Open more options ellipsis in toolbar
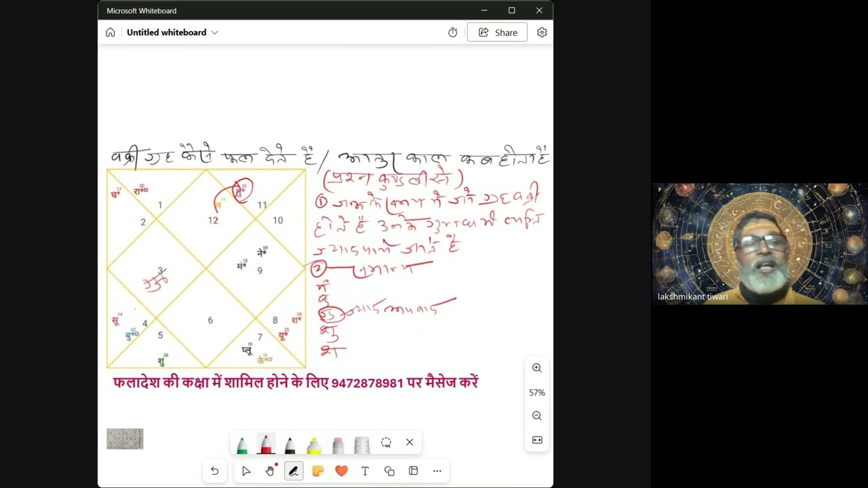Screen dimensions: 868x488 (x=437, y=471)
